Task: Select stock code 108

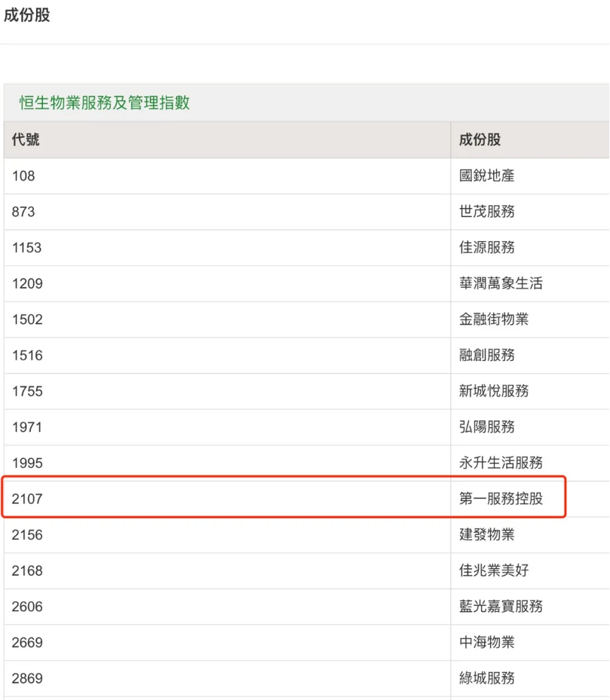Action: coord(23,176)
